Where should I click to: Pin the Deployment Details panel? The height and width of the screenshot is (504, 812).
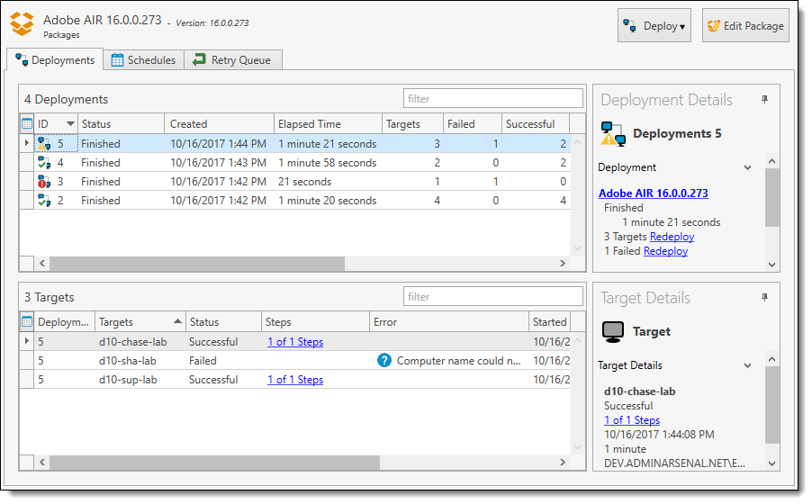click(764, 100)
